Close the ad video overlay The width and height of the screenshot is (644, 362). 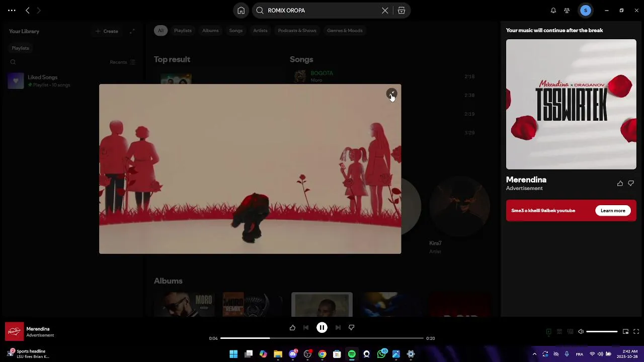coord(391,94)
